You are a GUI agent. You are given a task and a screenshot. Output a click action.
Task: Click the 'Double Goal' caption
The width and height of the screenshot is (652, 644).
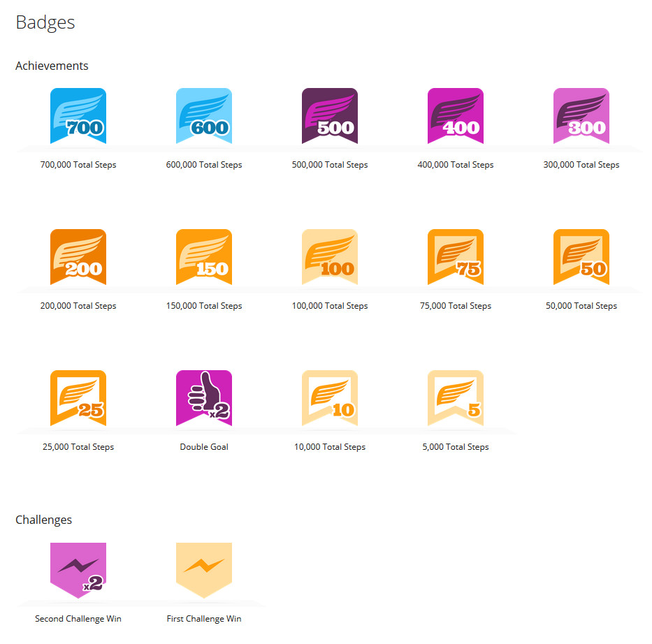tap(204, 447)
